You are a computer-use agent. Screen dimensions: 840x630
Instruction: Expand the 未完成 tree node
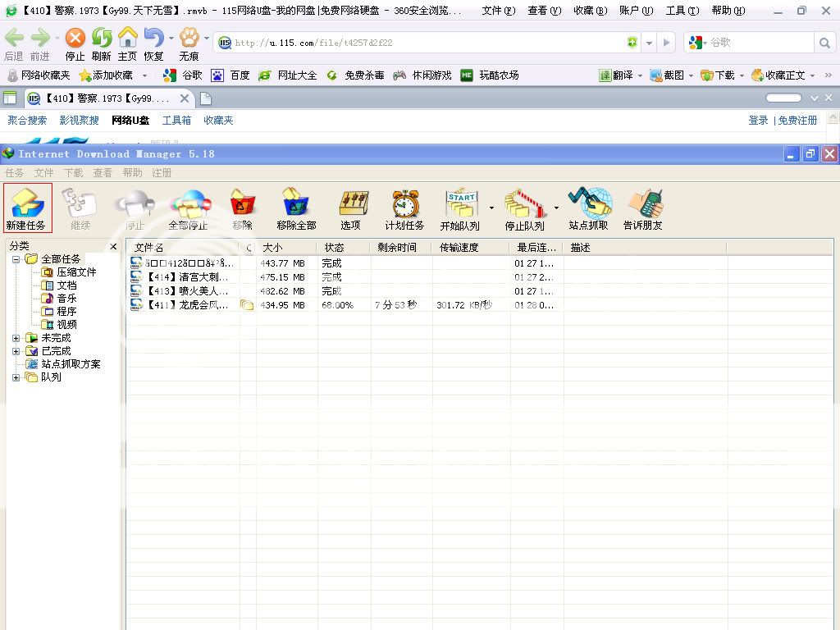pos(16,338)
